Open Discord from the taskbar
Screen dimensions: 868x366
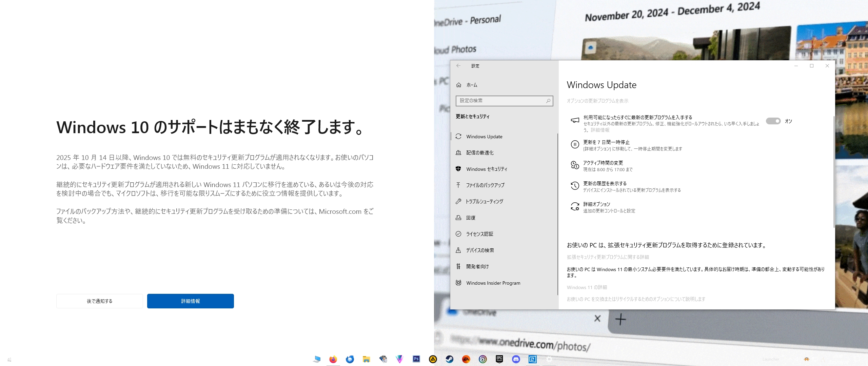point(516,359)
